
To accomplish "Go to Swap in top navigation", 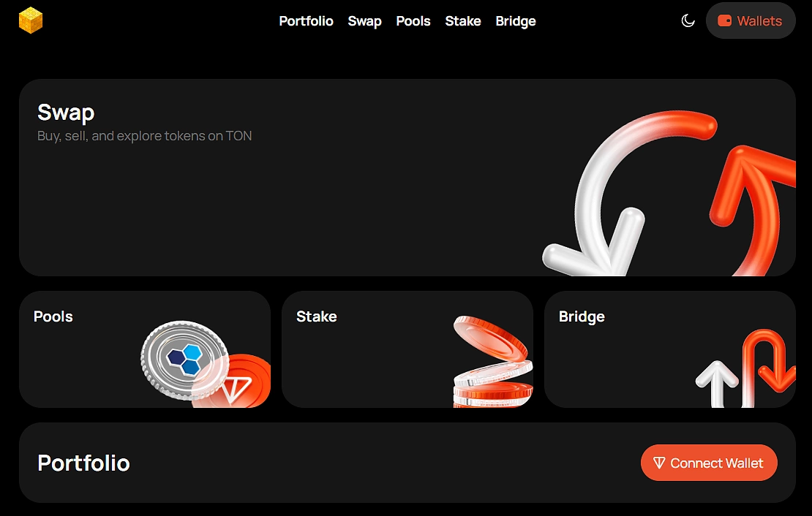I will [364, 21].
